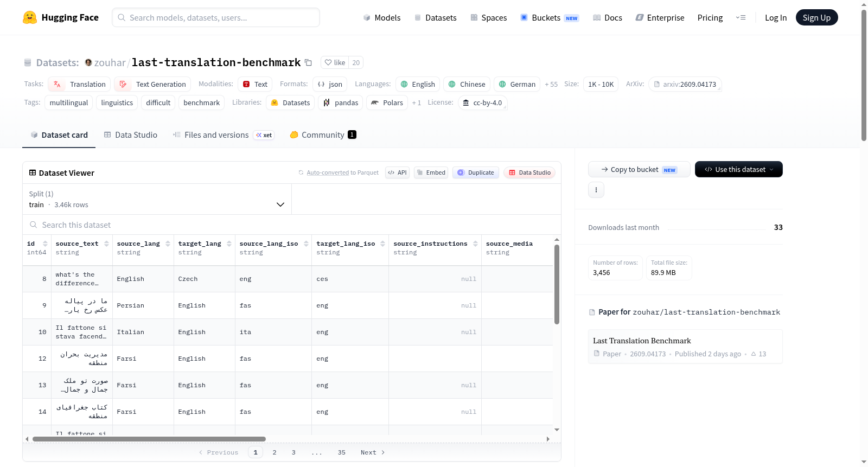Open the Models page
The height and width of the screenshot is (467, 868).
coord(382,17)
